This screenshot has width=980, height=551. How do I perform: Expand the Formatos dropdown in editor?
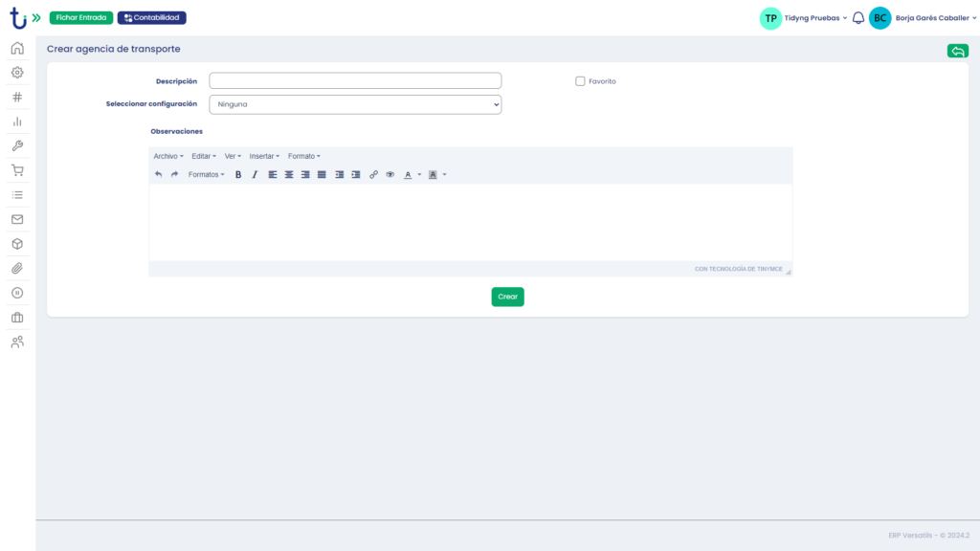pos(206,174)
